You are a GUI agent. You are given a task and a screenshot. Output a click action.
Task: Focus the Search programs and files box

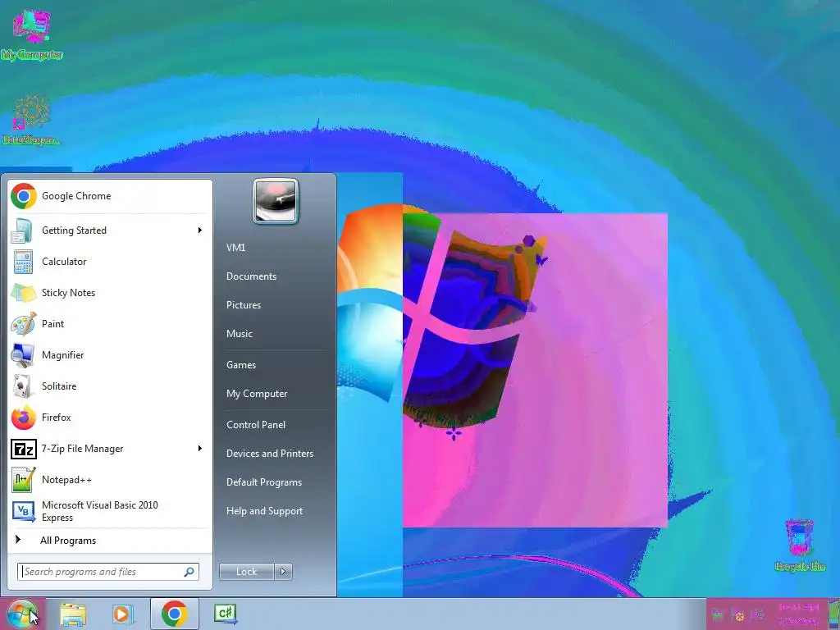point(108,572)
